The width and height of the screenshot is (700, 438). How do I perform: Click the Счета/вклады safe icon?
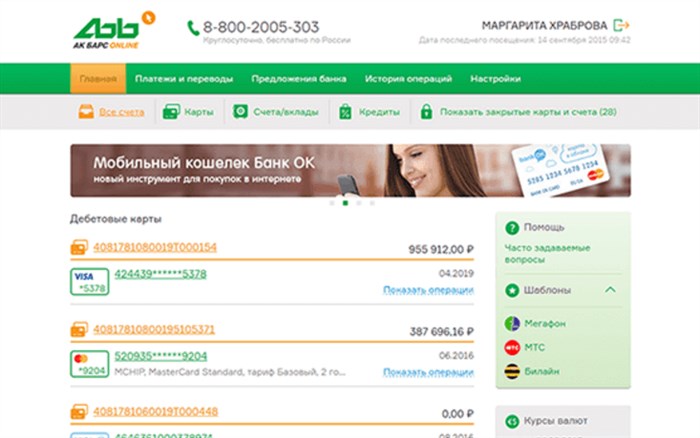point(240,112)
